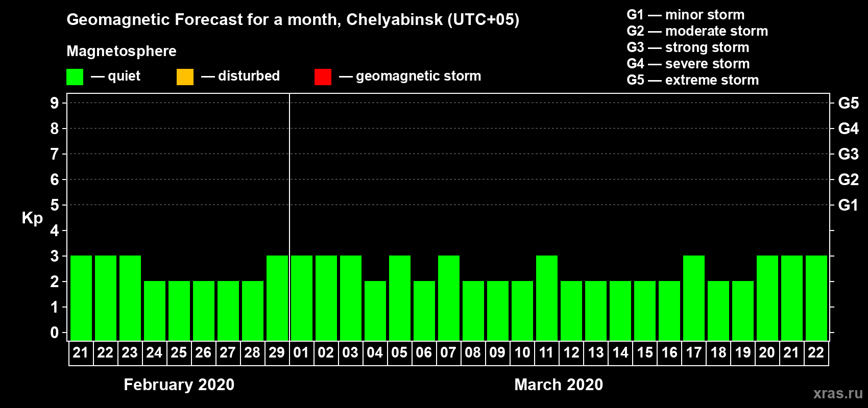This screenshot has width=868, height=408.
Task: Click the xras.ru watermark link
Action: pos(838,393)
